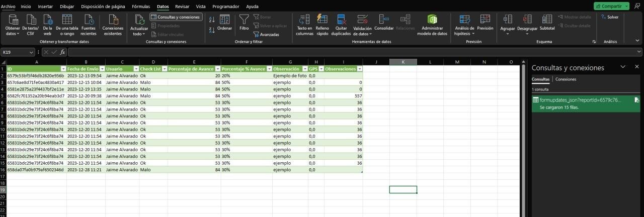644x217 pixels.
Task: Switch to the Conexiones tab in side pane
Action: [566, 79]
